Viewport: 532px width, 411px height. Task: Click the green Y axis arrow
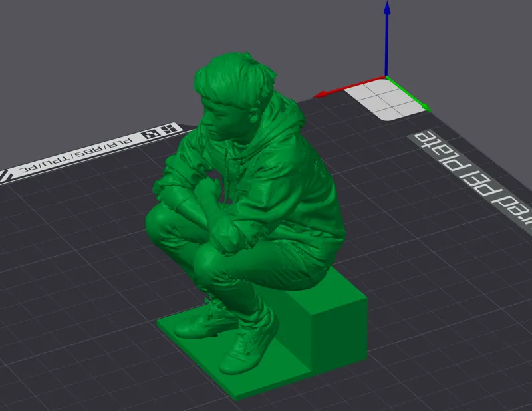coord(408,94)
